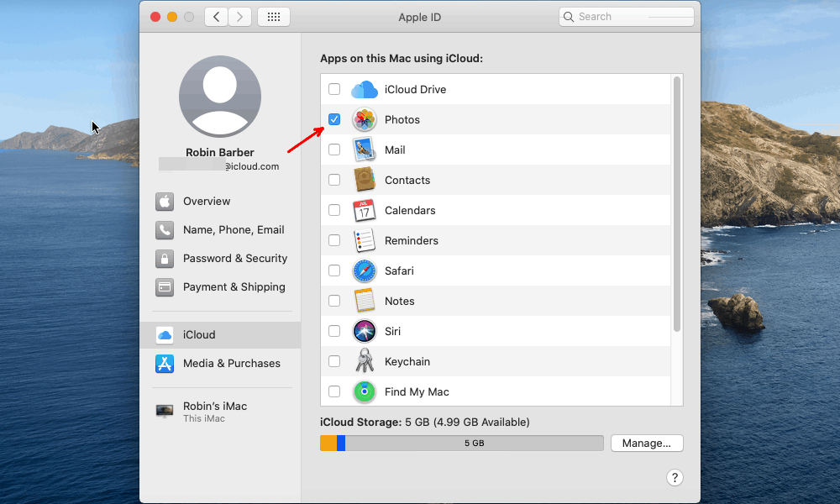840x504 pixels.
Task: Focus the Search field
Action: 627,17
